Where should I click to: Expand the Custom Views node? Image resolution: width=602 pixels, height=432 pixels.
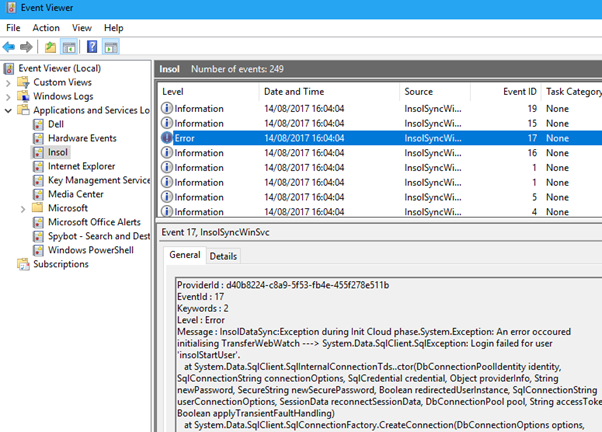(x=9, y=82)
